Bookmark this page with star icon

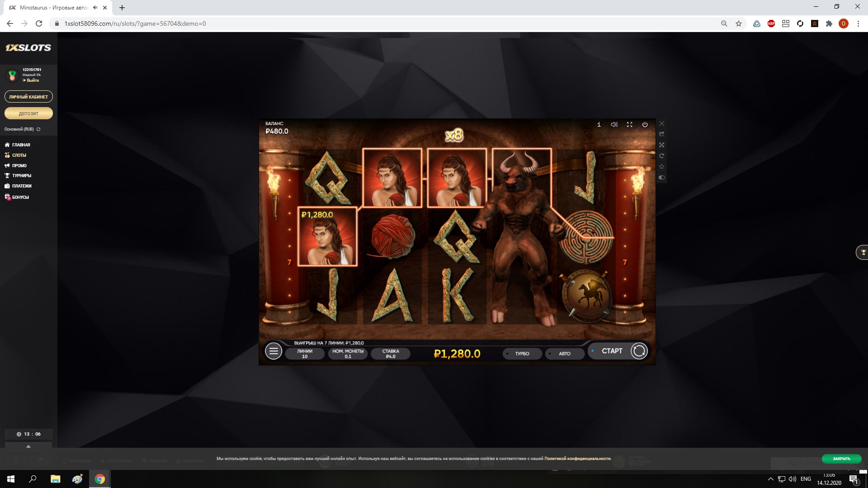(739, 23)
